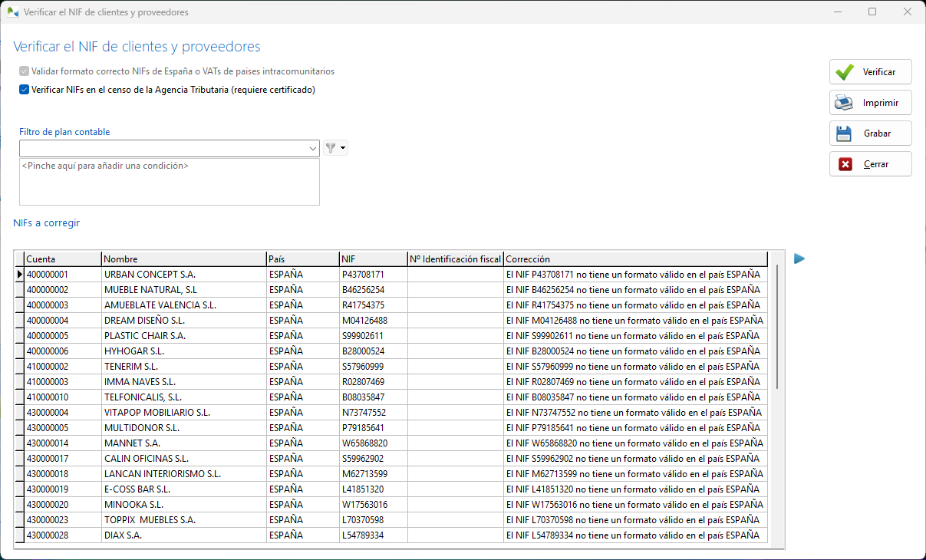926x560 pixels.
Task: Click the blue play arrow beside the grid
Action: [799, 259]
